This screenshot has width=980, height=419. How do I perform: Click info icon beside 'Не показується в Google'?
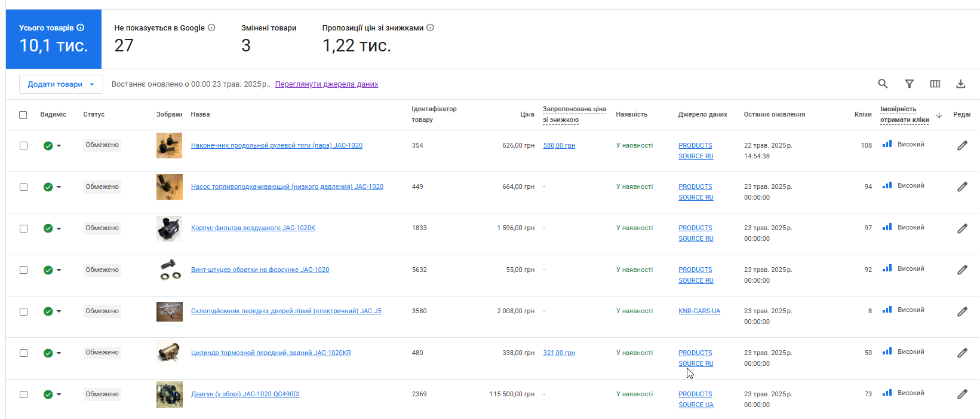[211, 27]
